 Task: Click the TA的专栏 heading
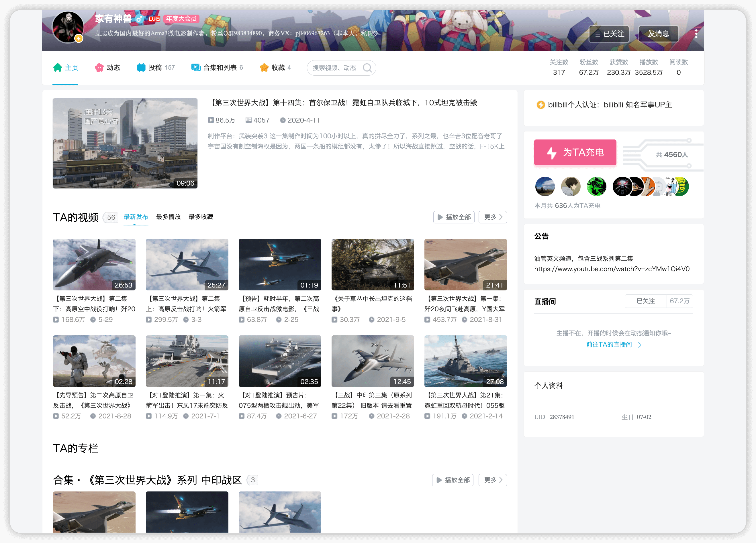click(x=76, y=448)
